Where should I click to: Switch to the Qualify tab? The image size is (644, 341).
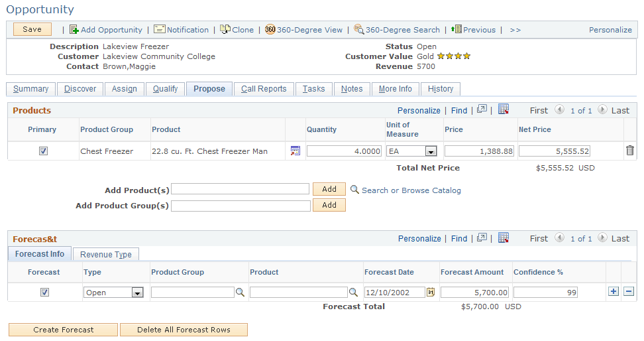166,89
